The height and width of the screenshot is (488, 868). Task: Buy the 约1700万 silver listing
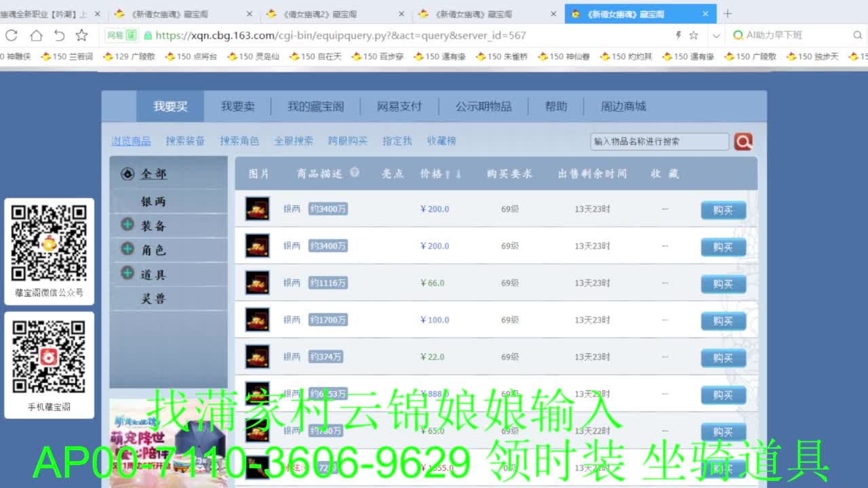(723, 321)
